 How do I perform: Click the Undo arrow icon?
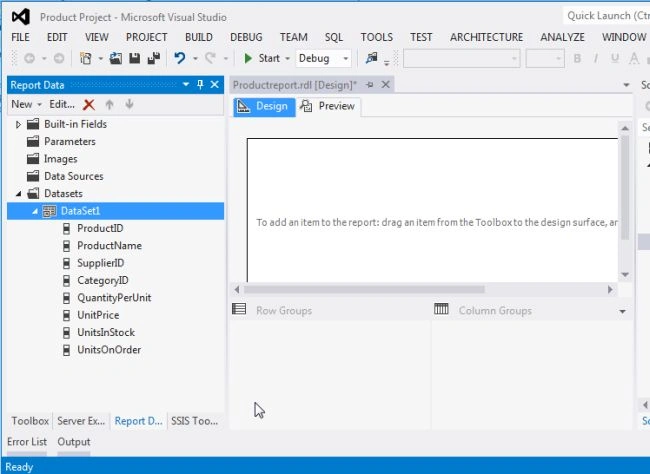tap(179, 58)
